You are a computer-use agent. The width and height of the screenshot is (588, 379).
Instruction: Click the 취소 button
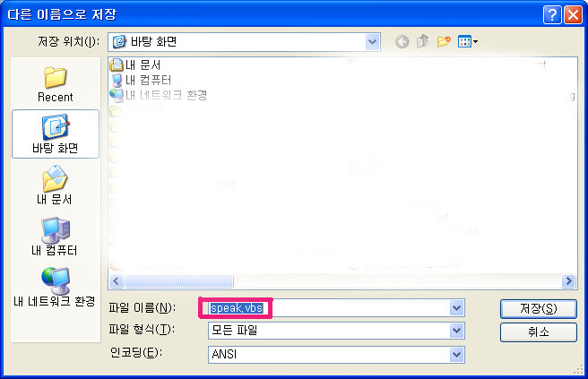point(538,332)
